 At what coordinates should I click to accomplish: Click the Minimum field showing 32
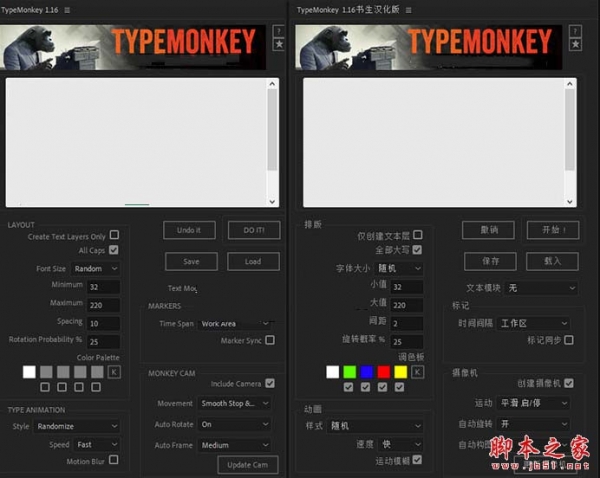point(103,287)
